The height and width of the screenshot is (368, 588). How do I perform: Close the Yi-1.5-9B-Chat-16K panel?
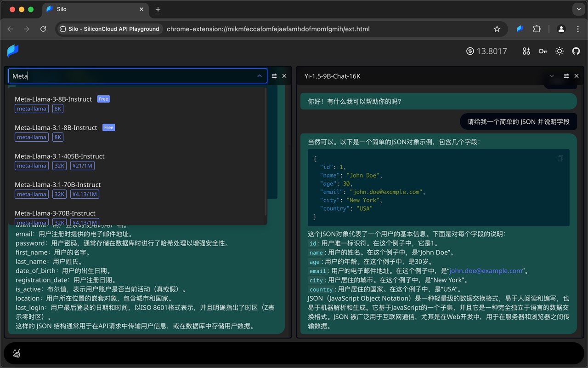pyautogui.click(x=577, y=76)
